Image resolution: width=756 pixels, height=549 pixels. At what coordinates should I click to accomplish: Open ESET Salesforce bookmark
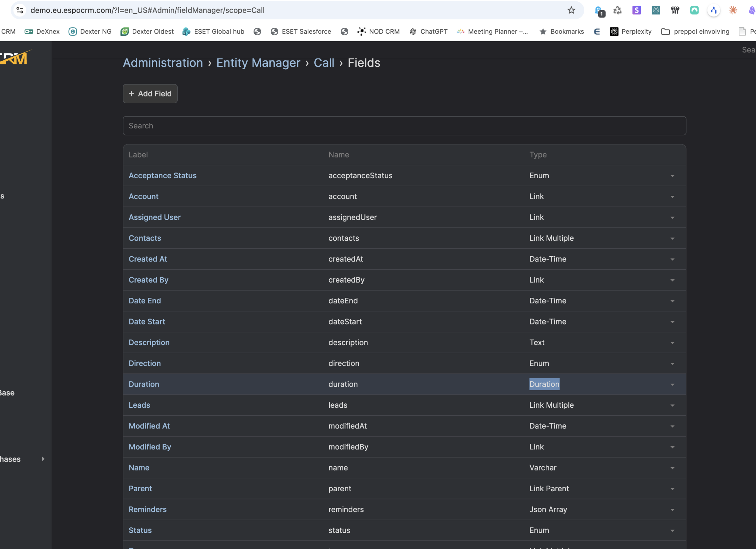(301, 31)
